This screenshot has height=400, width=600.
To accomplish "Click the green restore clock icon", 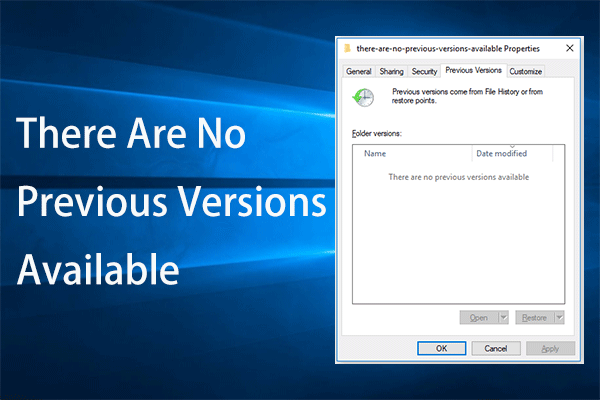I will (x=363, y=97).
